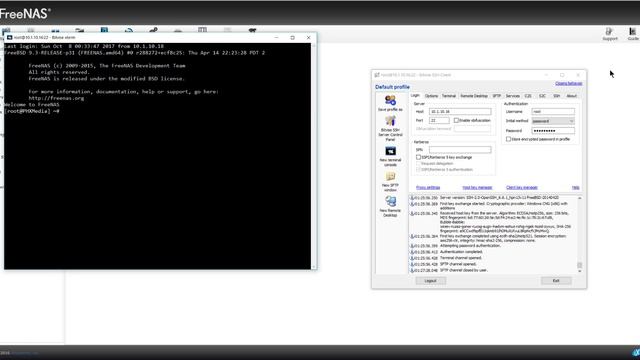Click the root@ shell prompt line
640x360 pixels.
click(32, 111)
